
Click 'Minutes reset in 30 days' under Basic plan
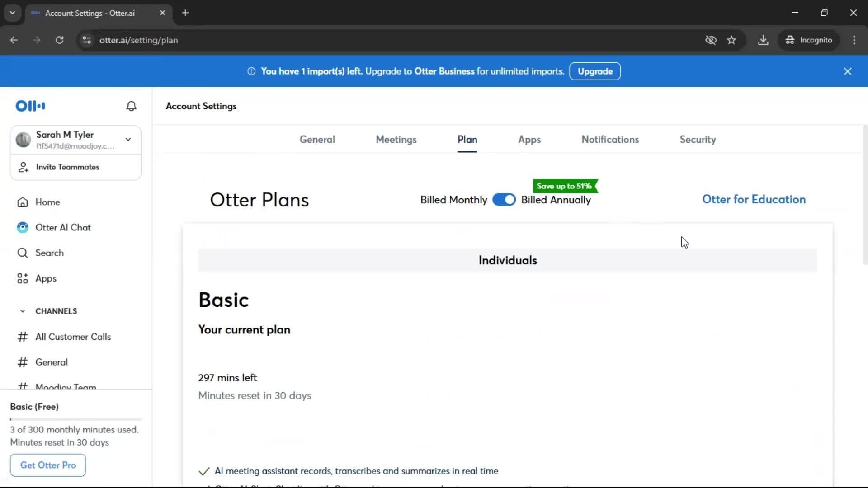[x=255, y=395]
